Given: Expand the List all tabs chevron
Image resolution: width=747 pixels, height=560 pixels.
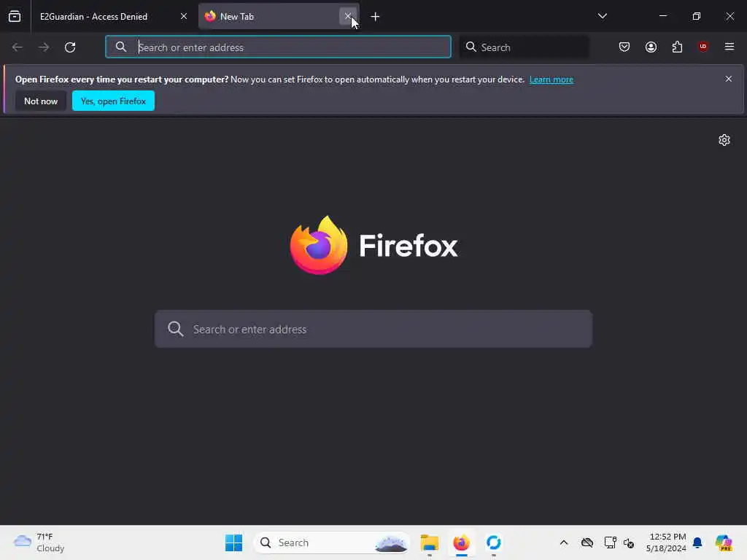Looking at the screenshot, I should pos(602,16).
